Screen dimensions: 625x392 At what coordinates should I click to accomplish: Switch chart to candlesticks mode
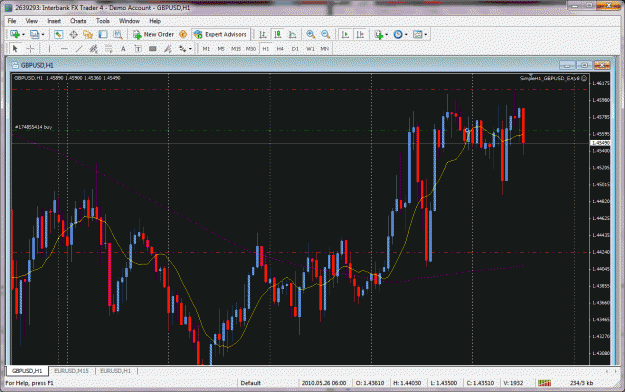point(278,35)
